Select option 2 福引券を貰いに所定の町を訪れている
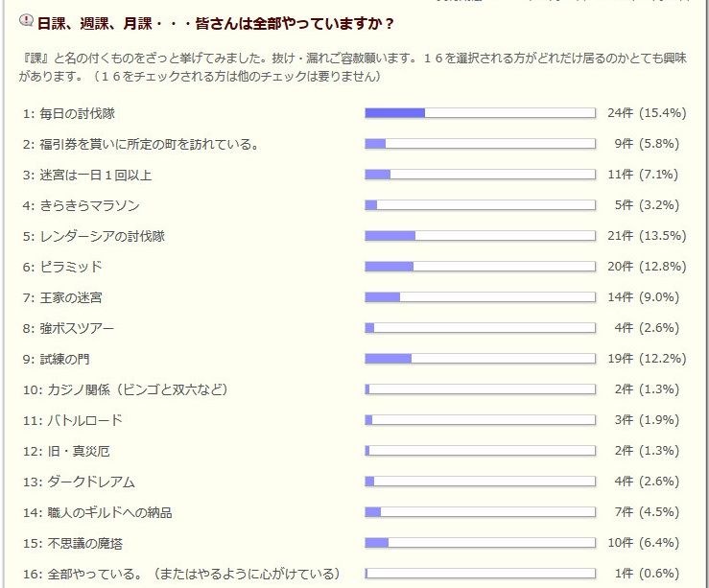This screenshot has height=588, width=709. pos(141,145)
